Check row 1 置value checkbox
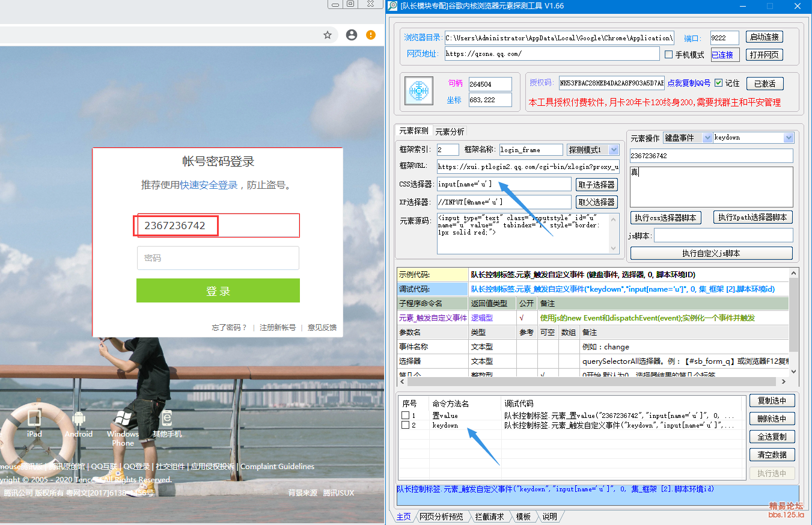812x525 pixels. pyautogui.click(x=406, y=416)
